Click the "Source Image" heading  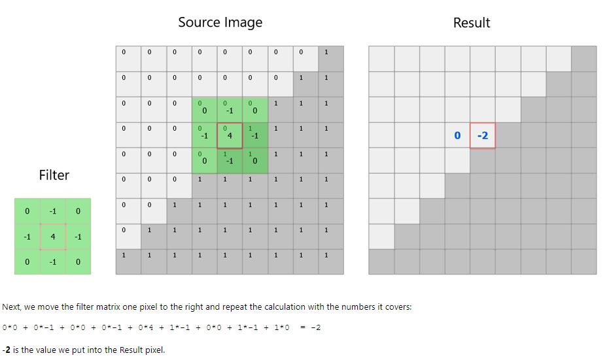click(220, 22)
